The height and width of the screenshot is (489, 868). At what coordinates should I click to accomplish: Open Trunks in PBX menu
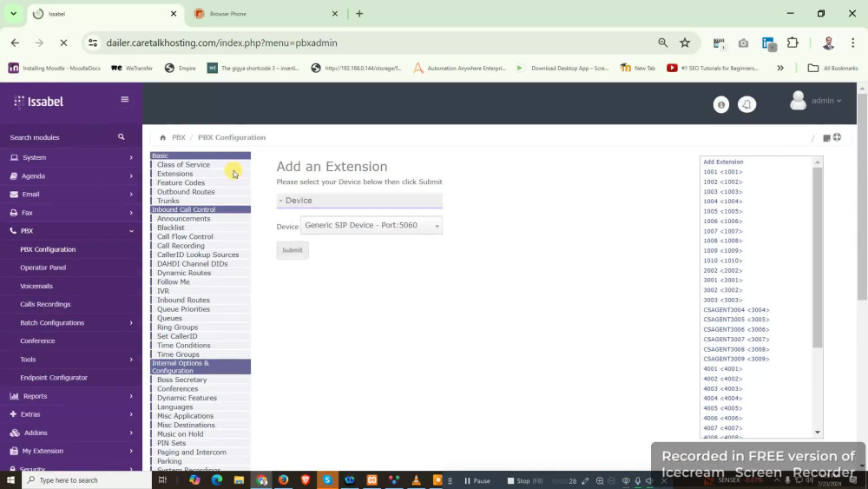coord(168,201)
